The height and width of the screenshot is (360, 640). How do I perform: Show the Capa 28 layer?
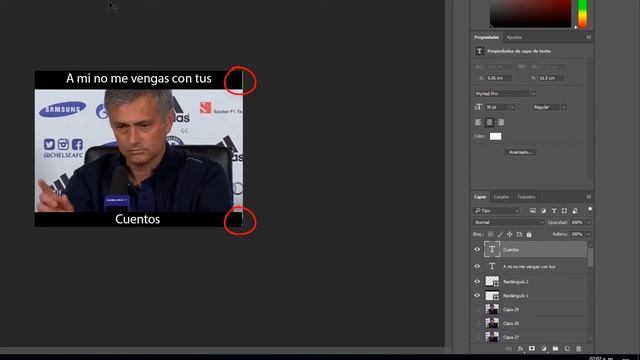click(477, 323)
